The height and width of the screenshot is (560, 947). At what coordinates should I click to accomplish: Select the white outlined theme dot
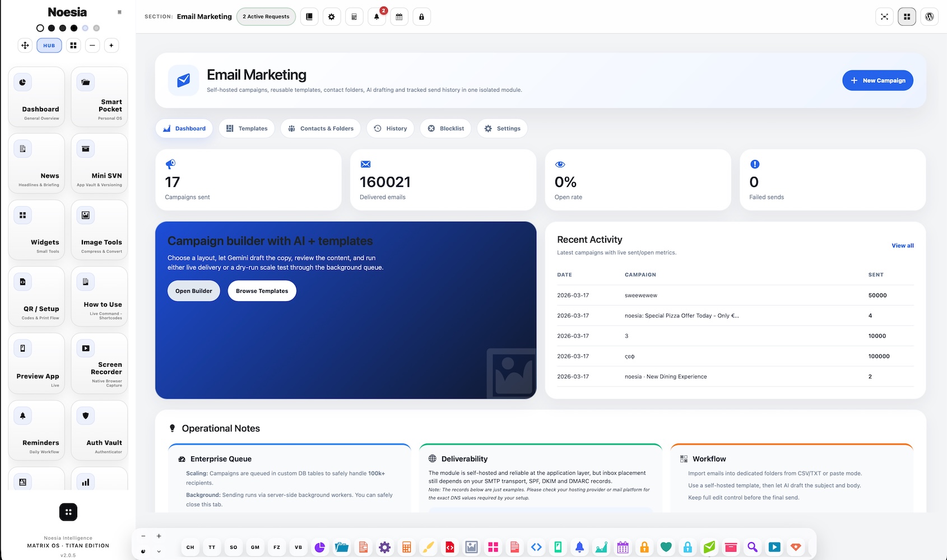tap(40, 28)
